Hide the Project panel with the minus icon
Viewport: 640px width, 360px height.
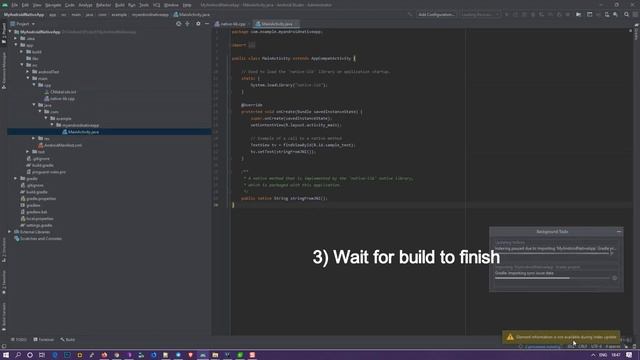pyautogui.click(x=207, y=24)
